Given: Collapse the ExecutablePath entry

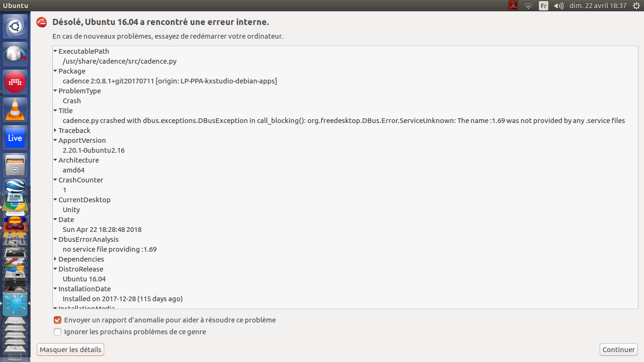Looking at the screenshot, I should [55, 51].
